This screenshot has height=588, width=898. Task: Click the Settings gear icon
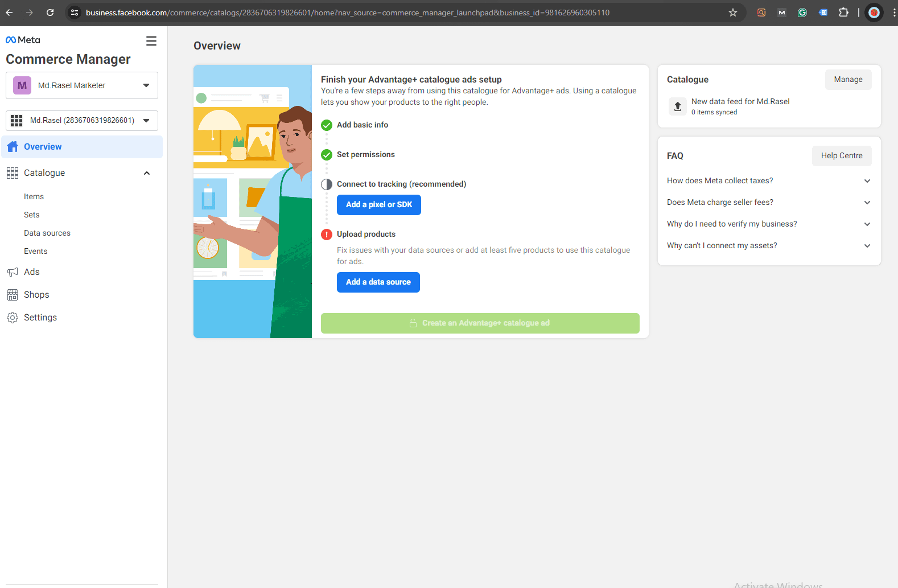coord(13,318)
